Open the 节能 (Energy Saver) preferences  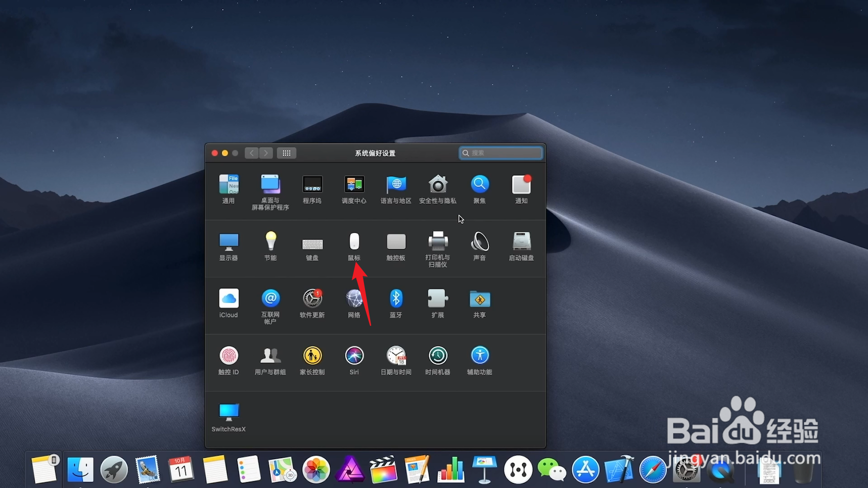pyautogui.click(x=270, y=246)
